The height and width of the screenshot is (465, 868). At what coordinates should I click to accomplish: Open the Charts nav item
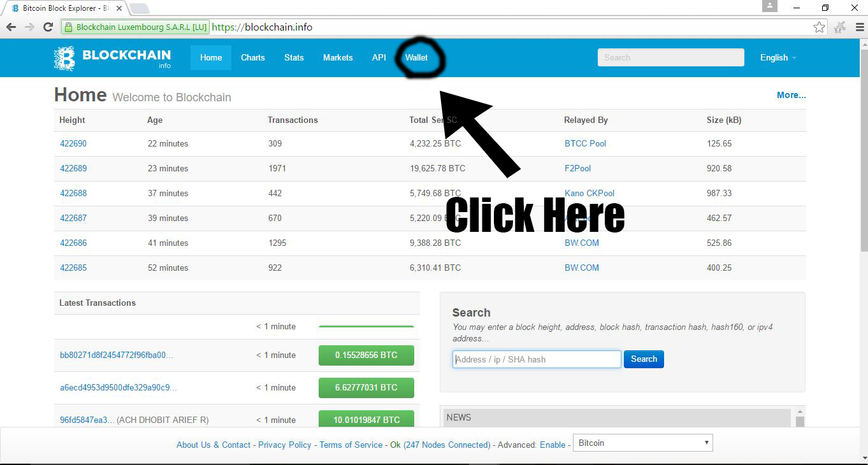coord(253,57)
